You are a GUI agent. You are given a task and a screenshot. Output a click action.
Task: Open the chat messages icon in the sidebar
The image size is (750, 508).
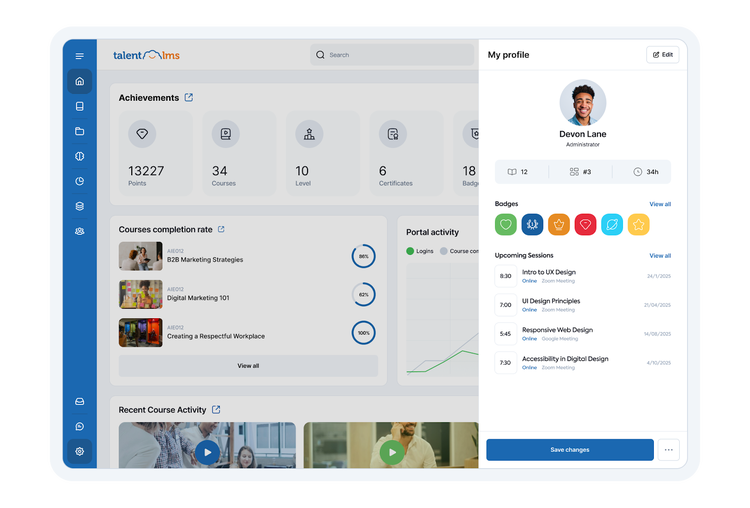79,426
